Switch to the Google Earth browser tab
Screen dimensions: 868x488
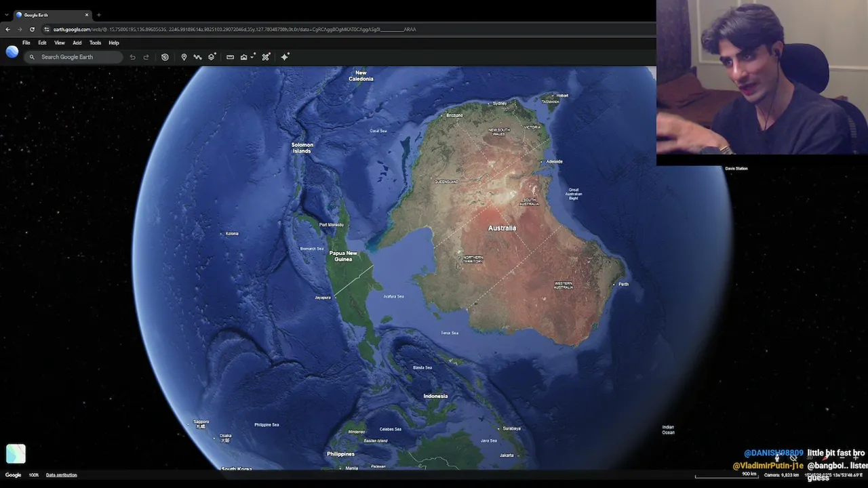click(52, 15)
